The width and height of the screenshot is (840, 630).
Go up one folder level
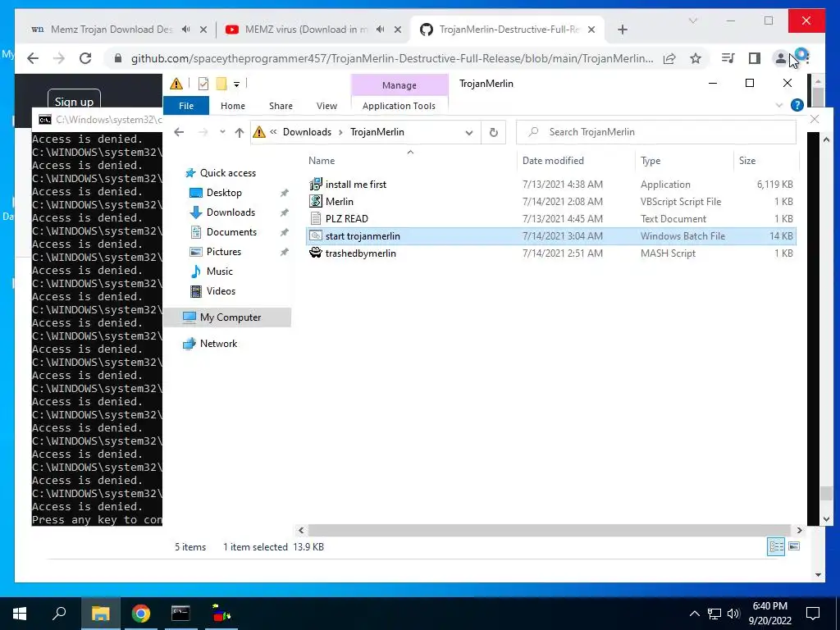(x=239, y=132)
